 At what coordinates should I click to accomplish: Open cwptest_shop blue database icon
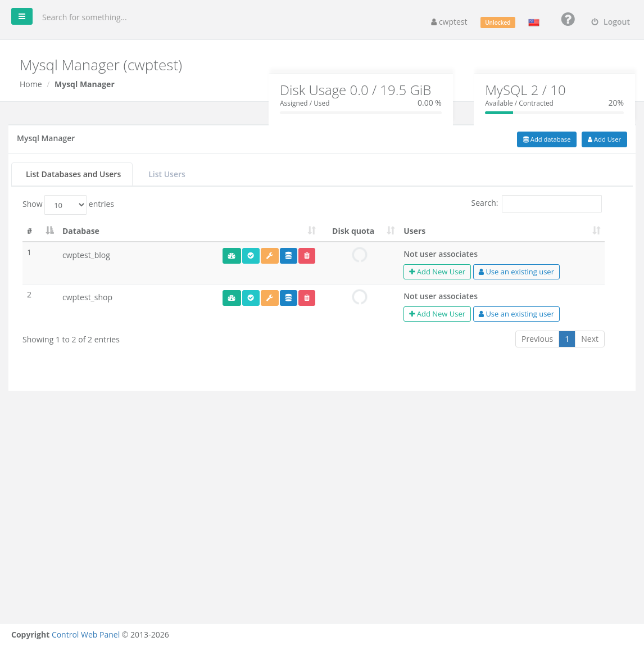(288, 298)
